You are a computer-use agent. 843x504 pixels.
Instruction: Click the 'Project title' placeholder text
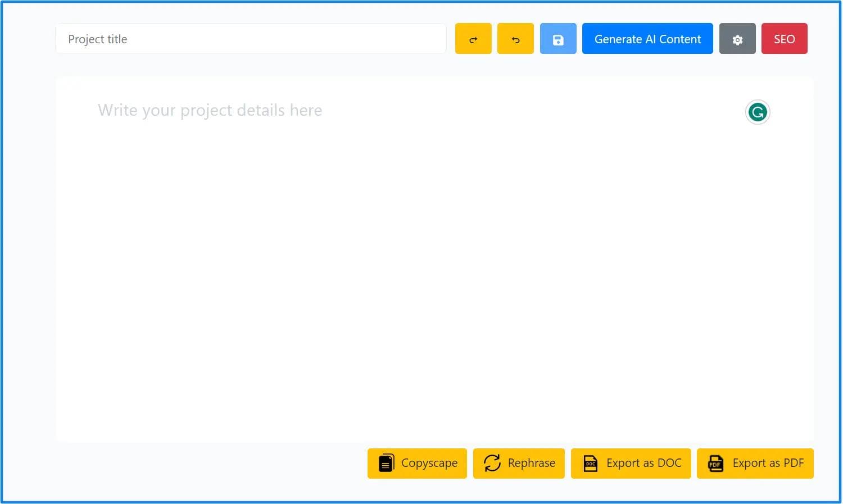(x=98, y=39)
